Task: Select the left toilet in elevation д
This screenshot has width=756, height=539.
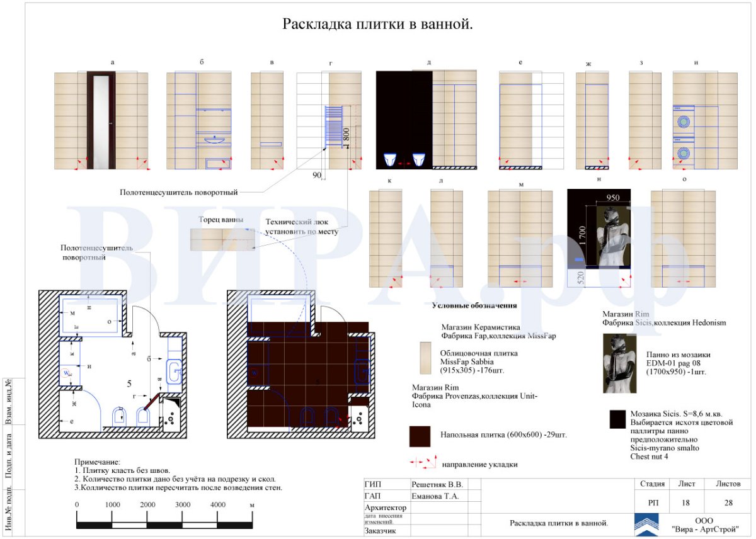Action: [391, 159]
